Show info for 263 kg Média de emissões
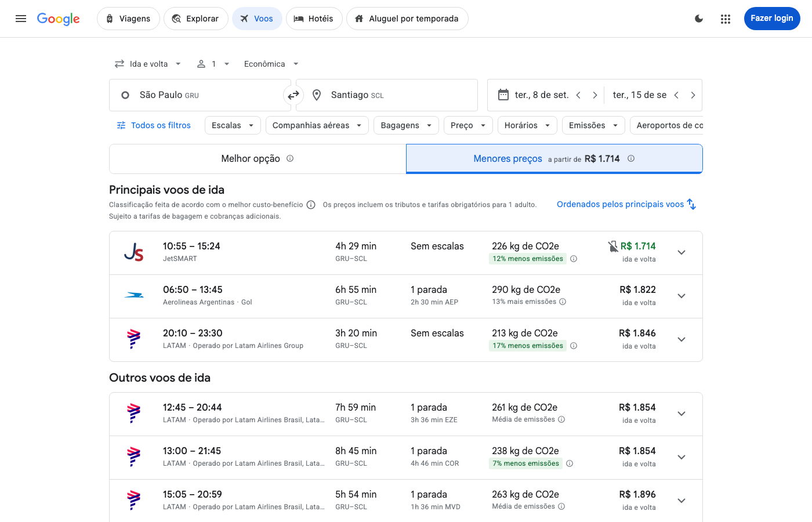 [561, 506]
